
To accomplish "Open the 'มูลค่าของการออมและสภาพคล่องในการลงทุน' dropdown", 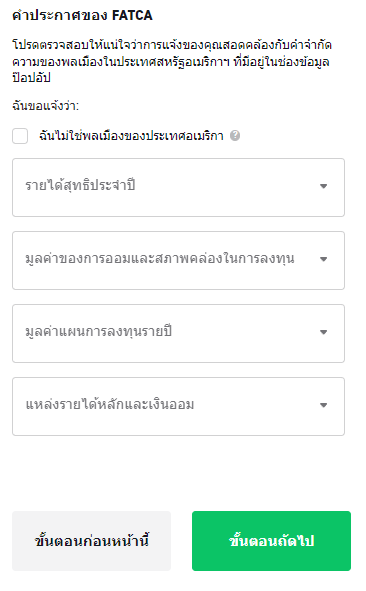I will pos(178,260).
